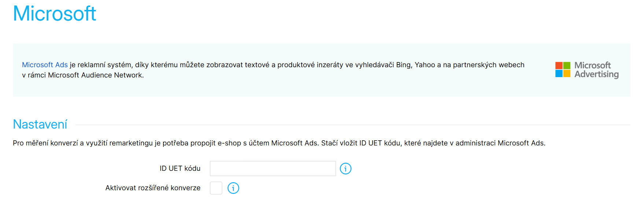The image size is (644, 202).
Task: Click the sentence starting with Pro měření konverzí
Action: click(165, 143)
